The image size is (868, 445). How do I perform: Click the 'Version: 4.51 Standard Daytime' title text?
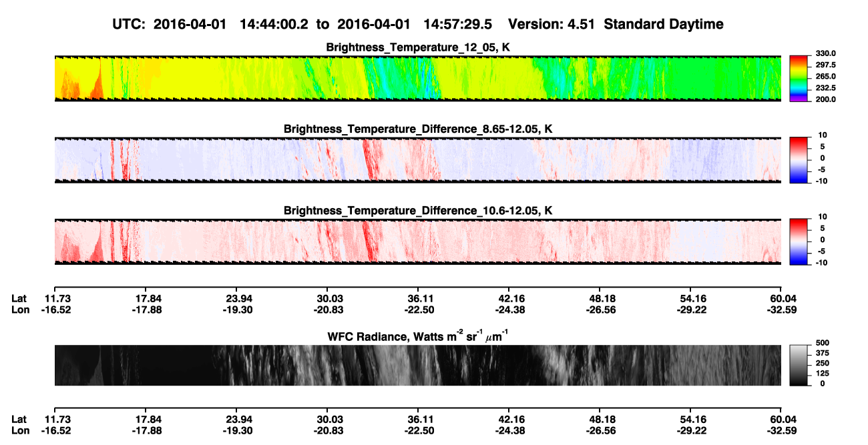[616, 24]
